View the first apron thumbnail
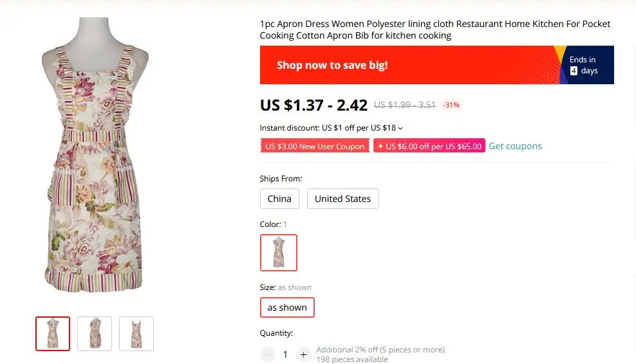This screenshot has width=636, height=364. (53, 334)
